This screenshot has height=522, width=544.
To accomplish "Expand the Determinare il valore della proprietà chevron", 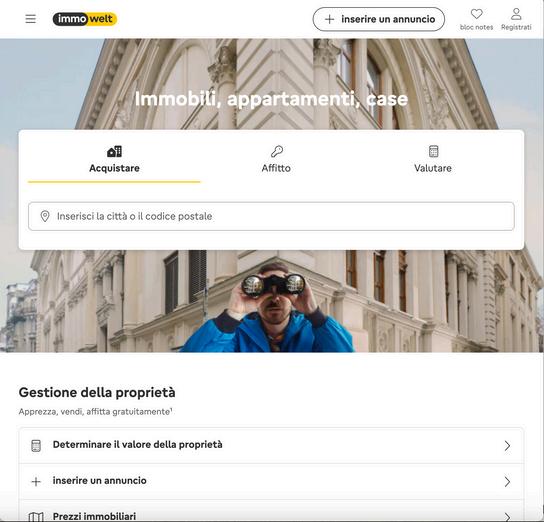I will click(x=507, y=446).
